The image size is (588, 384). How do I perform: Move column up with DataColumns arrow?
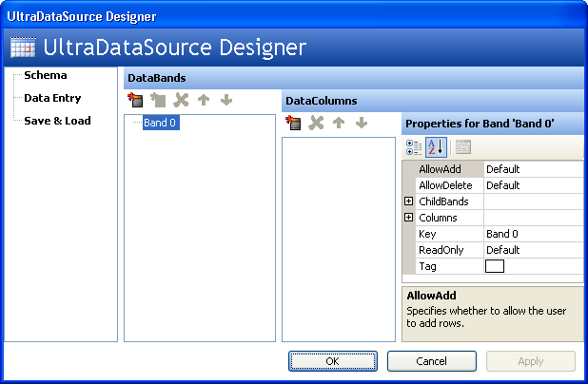pyautogui.click(x=339, y=123)
